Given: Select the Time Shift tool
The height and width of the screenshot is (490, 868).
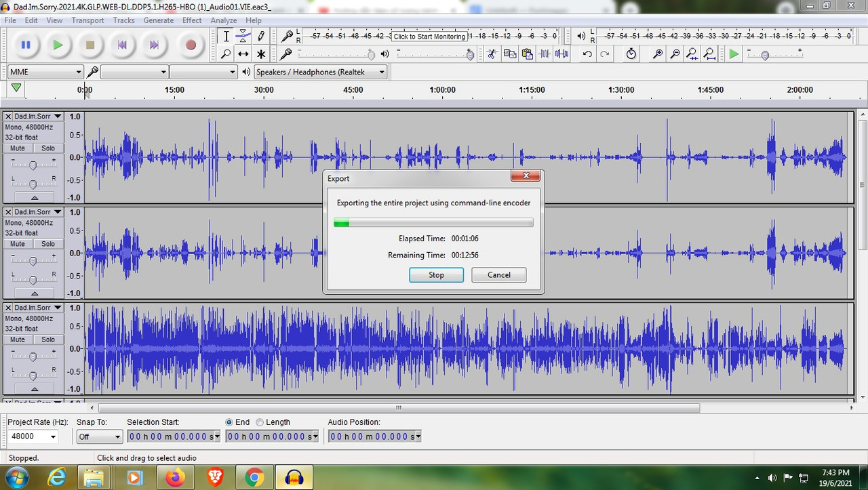Looking at the screenshot, I should click(243, 54).
